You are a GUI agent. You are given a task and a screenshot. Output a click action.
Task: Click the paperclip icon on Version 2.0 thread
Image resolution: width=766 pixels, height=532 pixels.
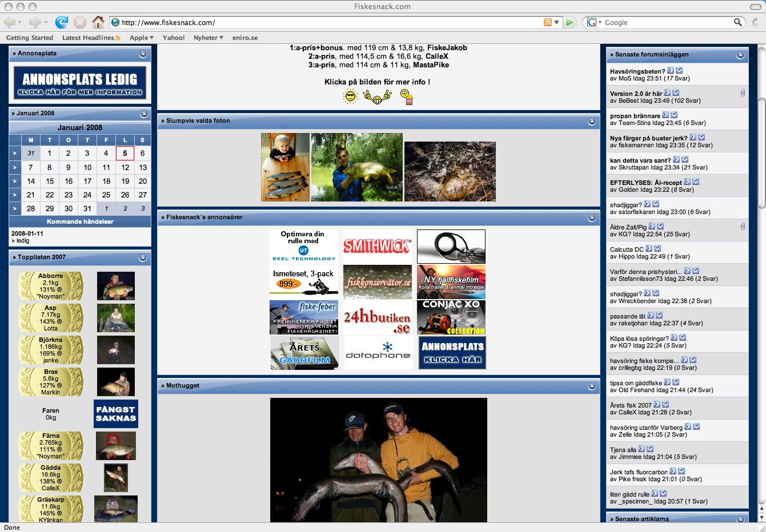[742, 93]
